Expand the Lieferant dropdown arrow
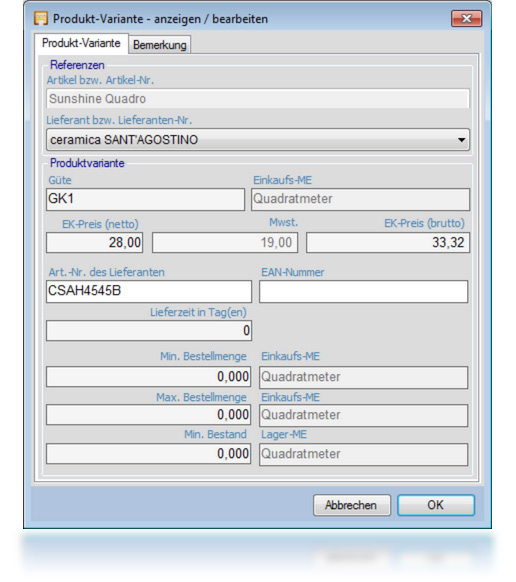 coord(461,140)
